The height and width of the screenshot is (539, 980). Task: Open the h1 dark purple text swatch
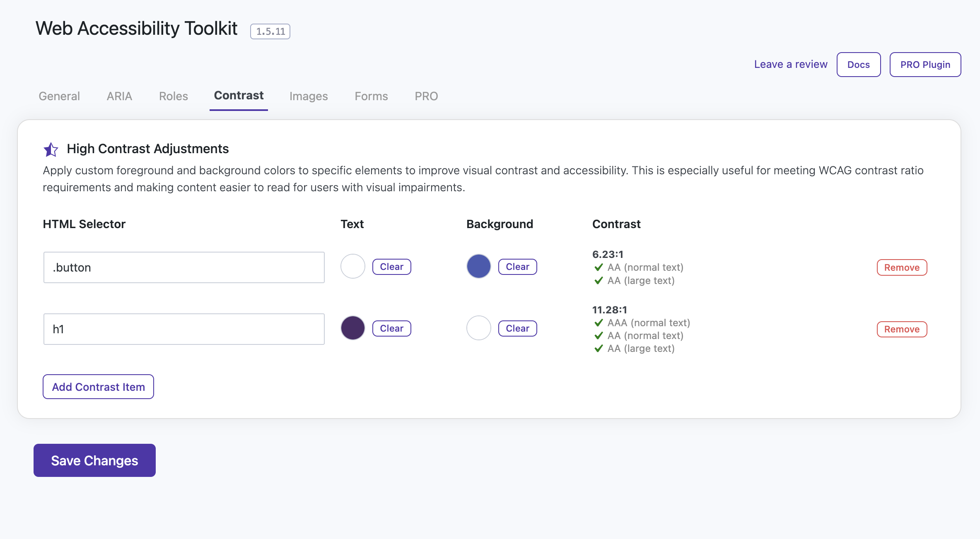pos(352,328)
